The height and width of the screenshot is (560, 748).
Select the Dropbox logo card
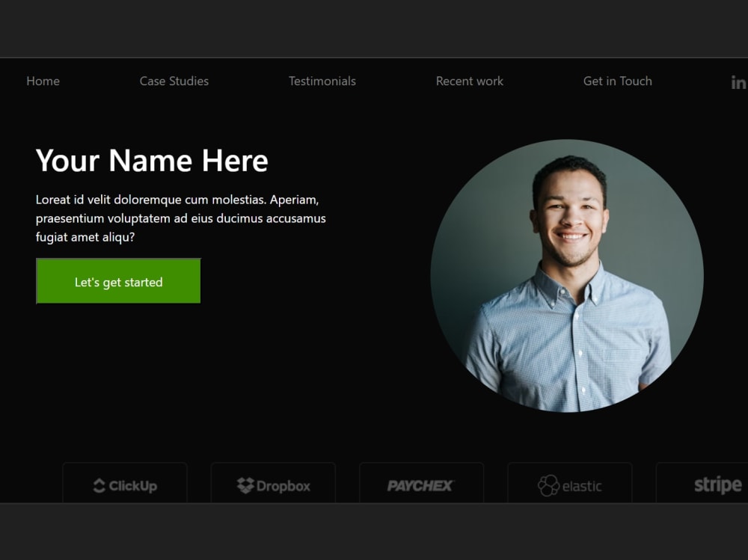click(x=273, y=483)
